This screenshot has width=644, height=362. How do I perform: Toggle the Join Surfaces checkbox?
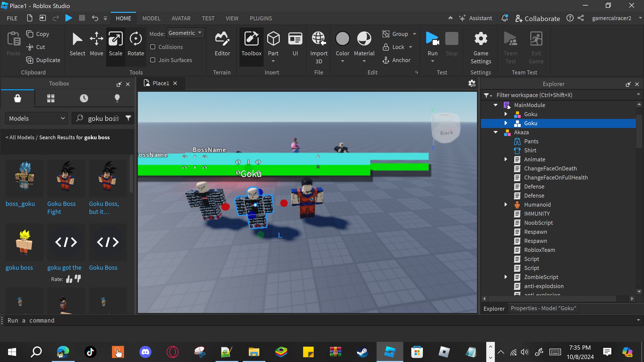pyautogui.click(x=153, y=60)
